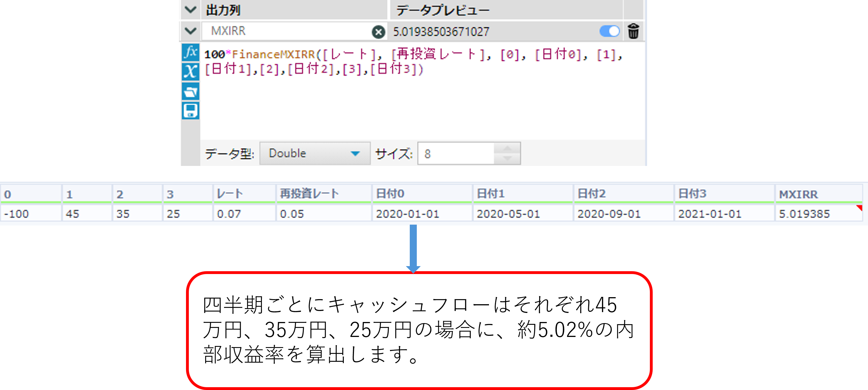Collapse all using header chevron
Screen dimensions: 868x390
point(191,10)
